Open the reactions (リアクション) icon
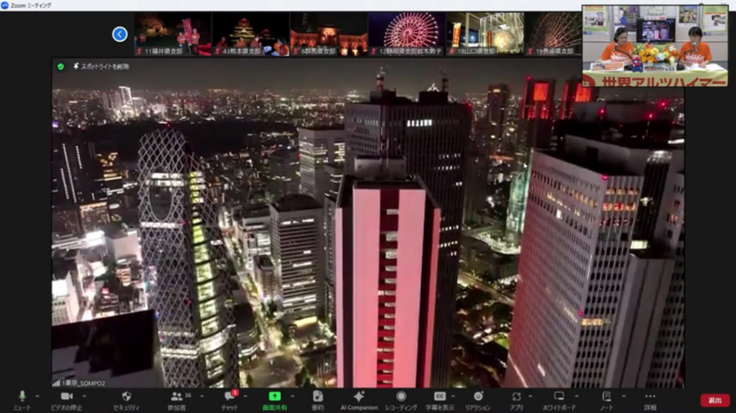The height and width of the screenshot is (413, 736). tap(477, 397)
